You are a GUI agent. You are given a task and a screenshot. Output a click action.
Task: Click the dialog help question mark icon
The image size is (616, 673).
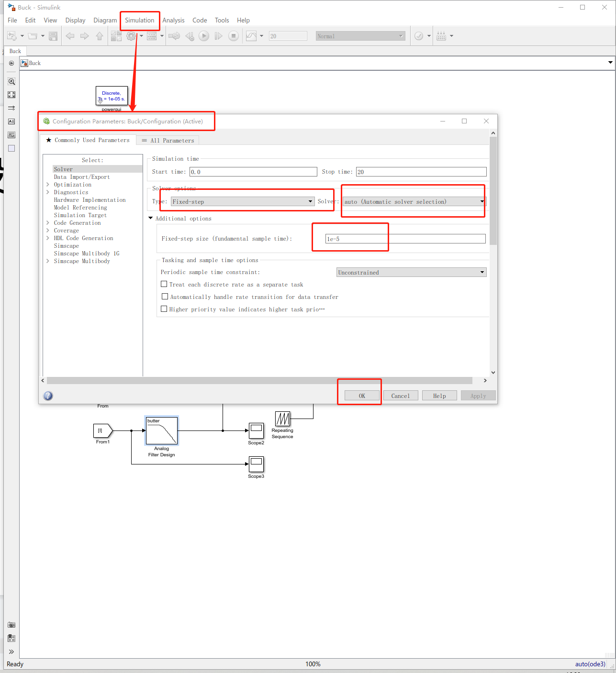pyautogui.click(x=48, y=396)
